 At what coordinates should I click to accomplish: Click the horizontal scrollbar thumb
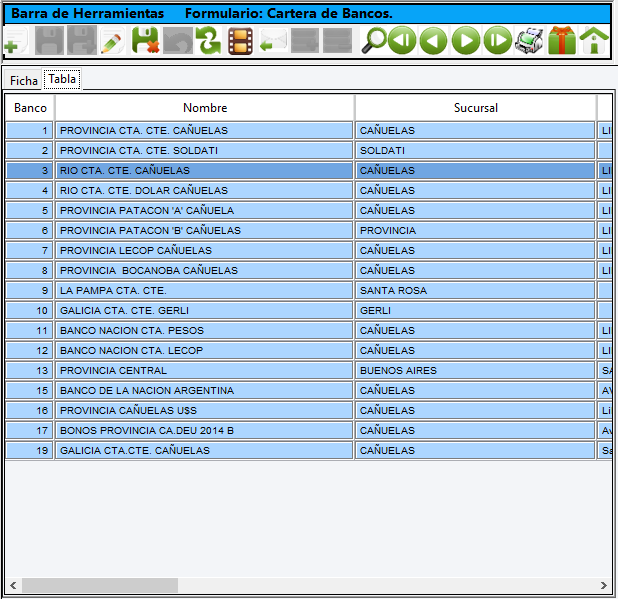100,585
